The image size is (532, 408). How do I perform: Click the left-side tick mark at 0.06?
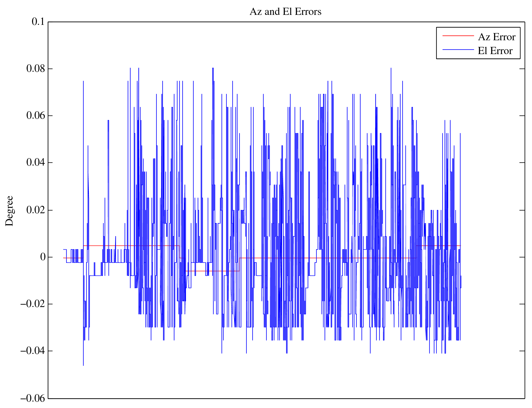pyautogui.click(x=51, y=116)
